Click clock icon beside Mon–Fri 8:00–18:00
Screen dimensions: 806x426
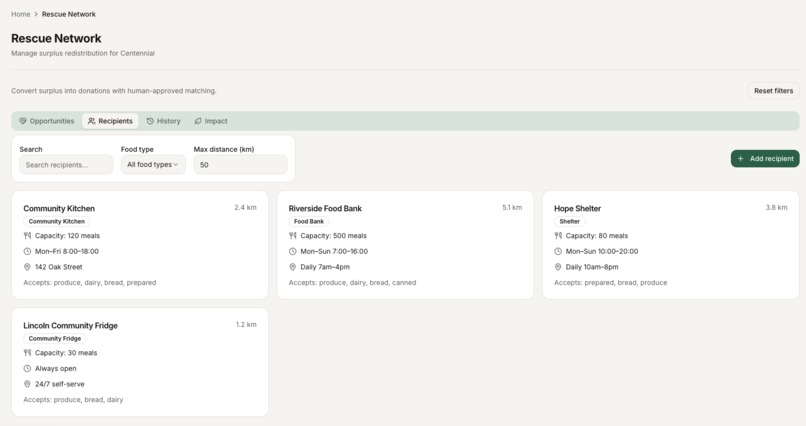point(27,251)
